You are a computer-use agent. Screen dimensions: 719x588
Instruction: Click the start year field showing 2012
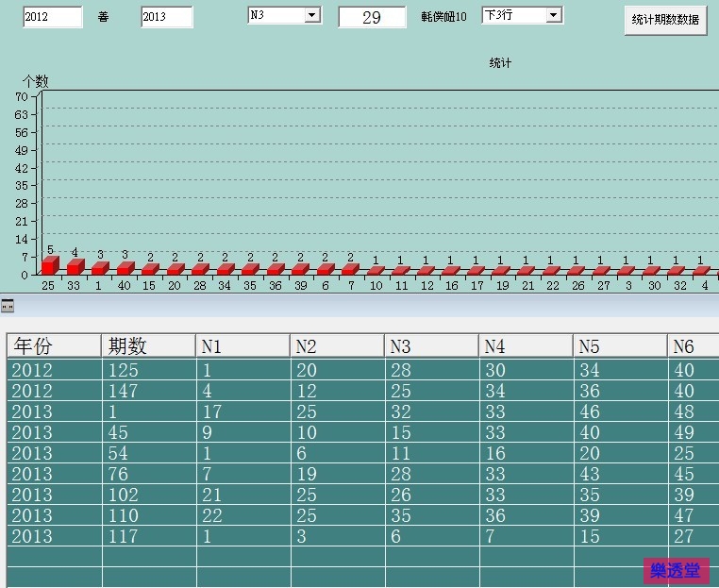pyautogui.click(x=52, y=17)
